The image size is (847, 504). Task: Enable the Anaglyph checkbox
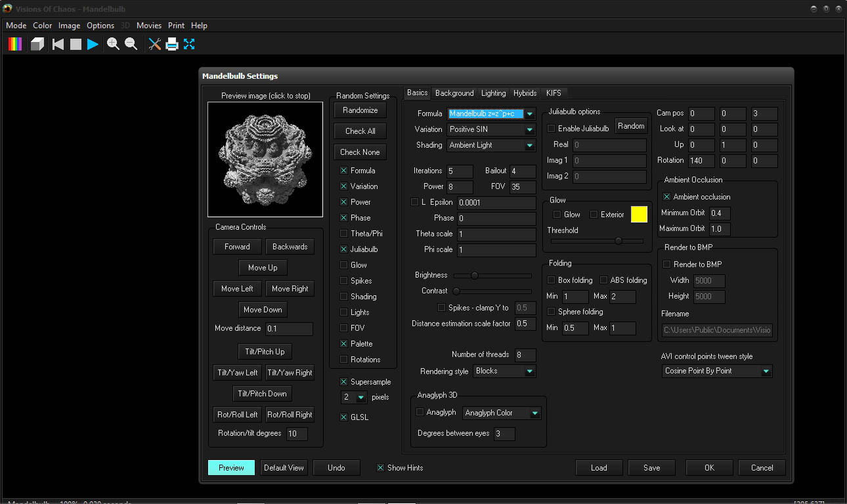420,412
